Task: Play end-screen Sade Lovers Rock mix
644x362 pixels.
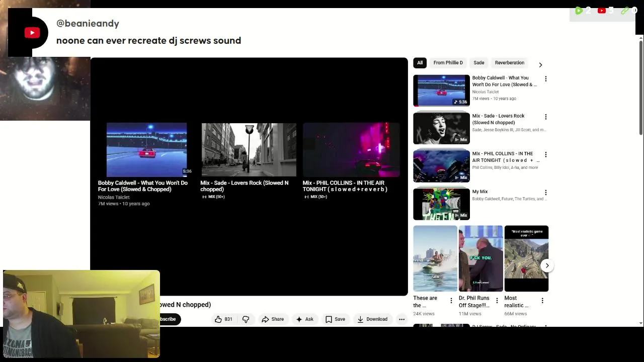Action: click(249, 150)
